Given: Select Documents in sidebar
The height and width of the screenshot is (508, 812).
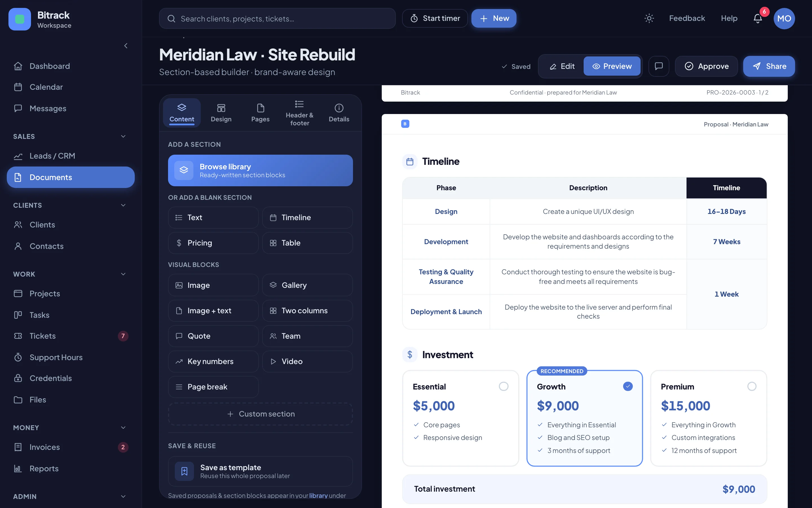Looking at the screenshot, I should (x=70, y=177).
